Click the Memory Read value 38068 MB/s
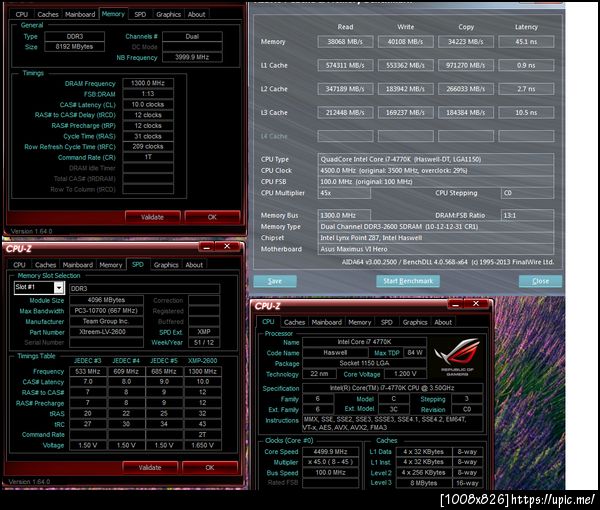 coord(345,42)
